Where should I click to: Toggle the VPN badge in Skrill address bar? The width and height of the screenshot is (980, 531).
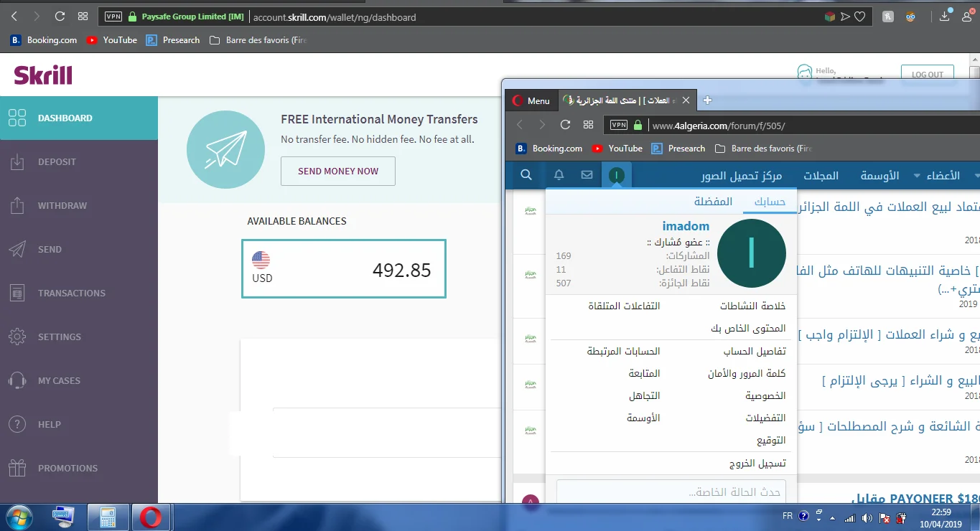113,17
